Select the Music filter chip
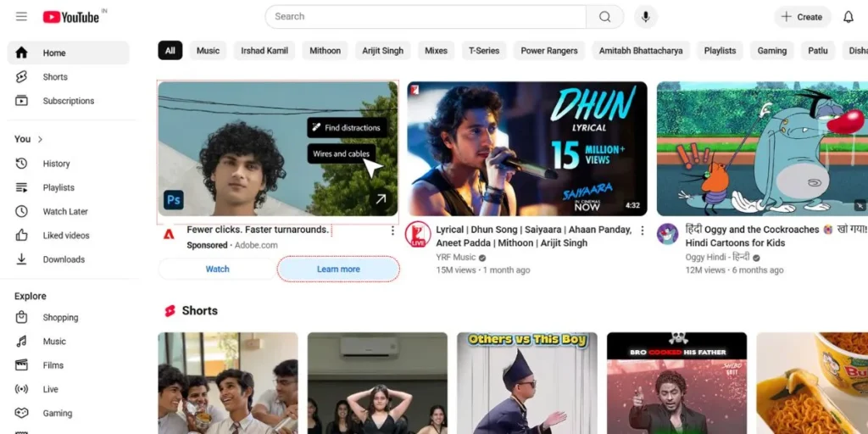The width and height of the screenshot is (868, 434). pyautogui.click(x=208, y=51)
